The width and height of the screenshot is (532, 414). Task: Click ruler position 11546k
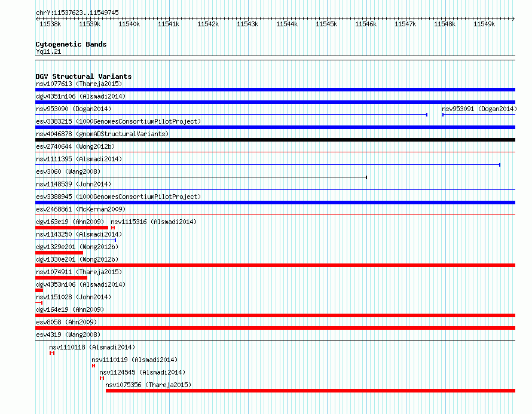(366, 24)
